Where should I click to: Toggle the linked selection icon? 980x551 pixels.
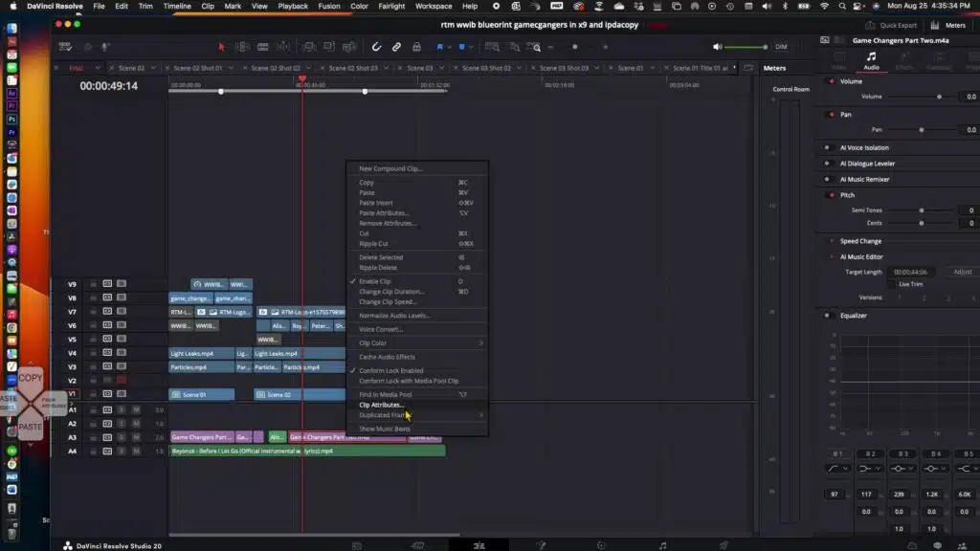pos(396,45)
